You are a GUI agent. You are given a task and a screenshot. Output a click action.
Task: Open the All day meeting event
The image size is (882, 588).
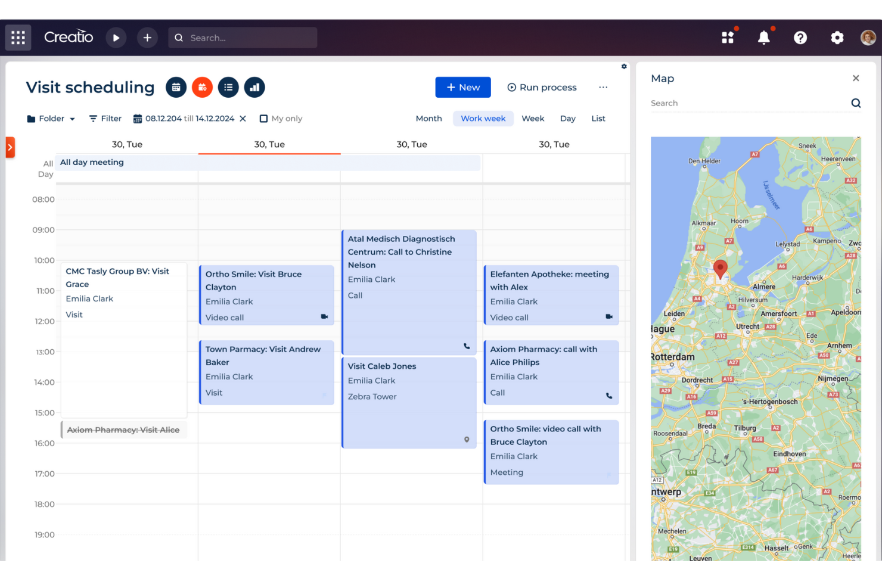[x=268, y=162]
